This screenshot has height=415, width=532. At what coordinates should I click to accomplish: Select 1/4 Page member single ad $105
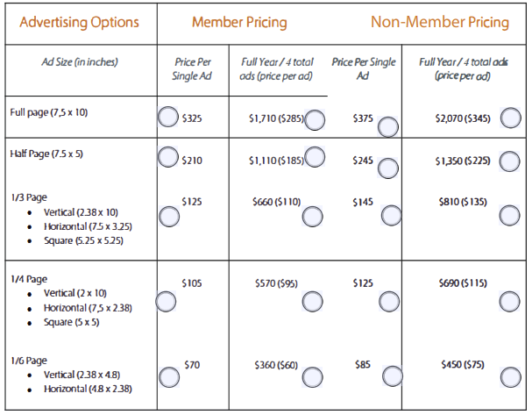coord(166,301)
